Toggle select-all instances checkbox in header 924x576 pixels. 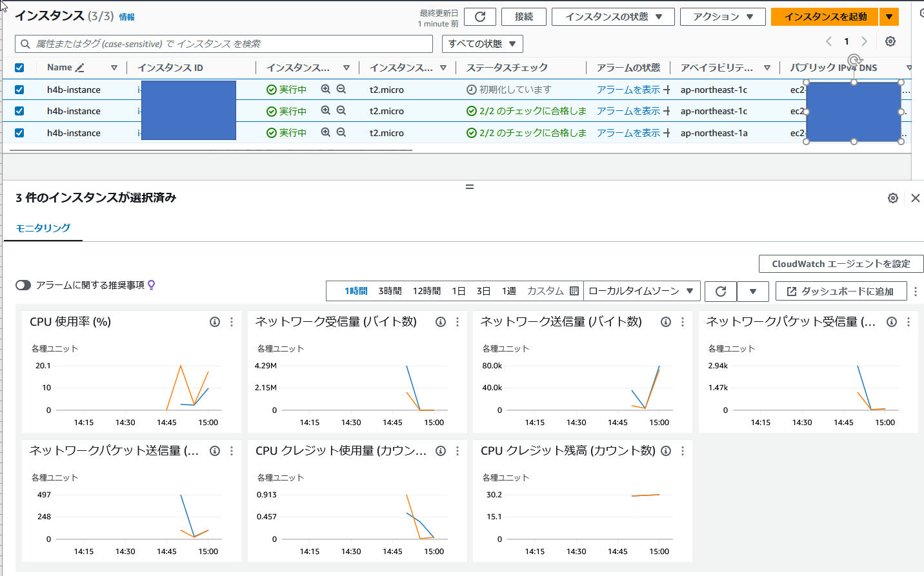[x=19, y=68]
